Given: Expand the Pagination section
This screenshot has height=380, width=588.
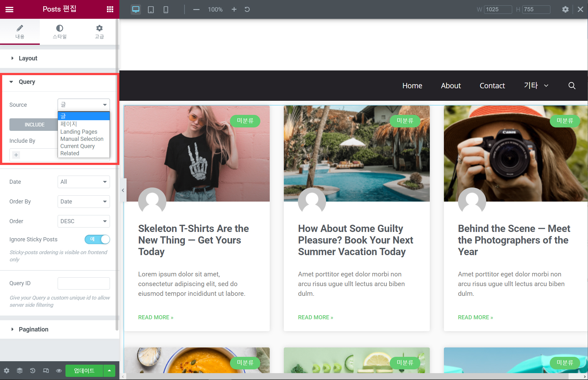Looking at the screenshot, I should pyautogui.click(x=58, y=329).
